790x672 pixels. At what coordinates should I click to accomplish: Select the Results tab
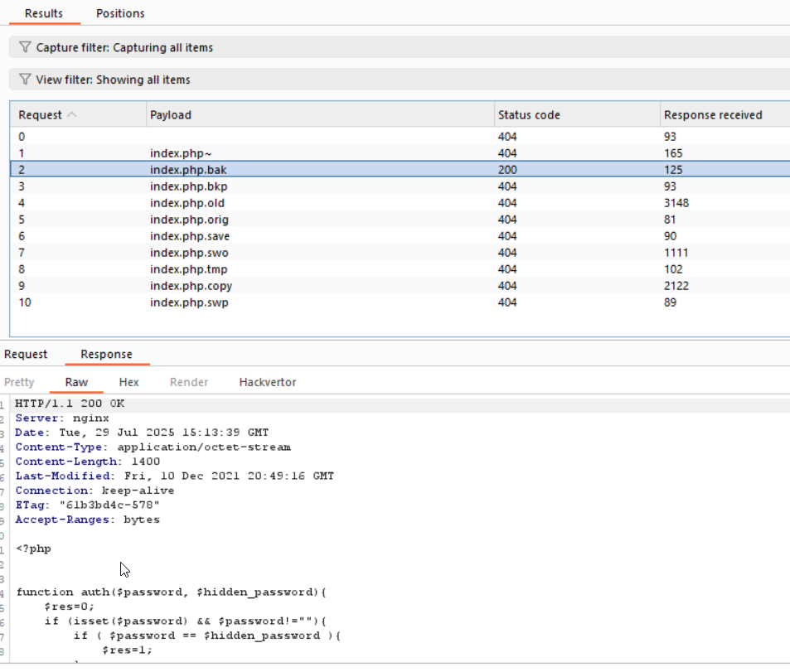(x=44, y=13)
